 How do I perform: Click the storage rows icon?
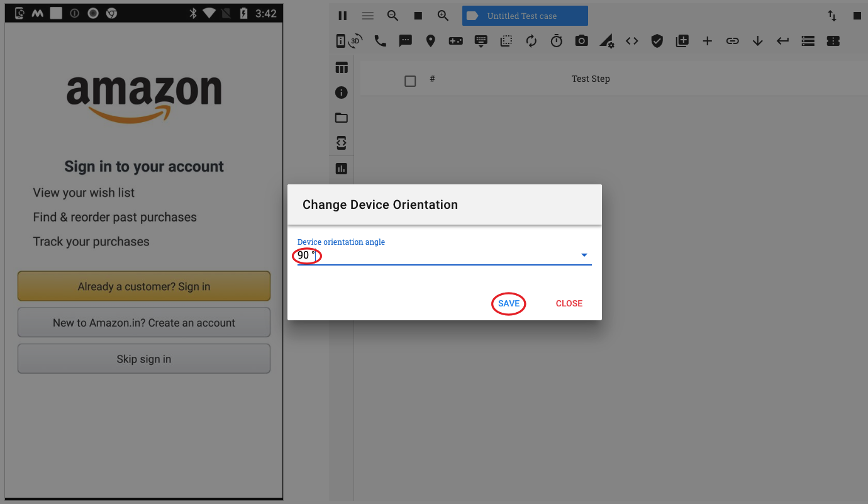[808, 41]
